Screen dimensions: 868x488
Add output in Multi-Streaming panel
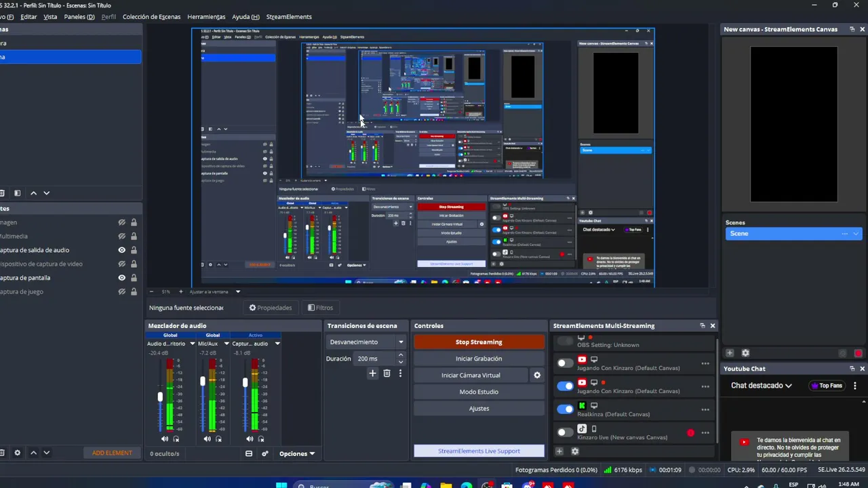[559, 451]
